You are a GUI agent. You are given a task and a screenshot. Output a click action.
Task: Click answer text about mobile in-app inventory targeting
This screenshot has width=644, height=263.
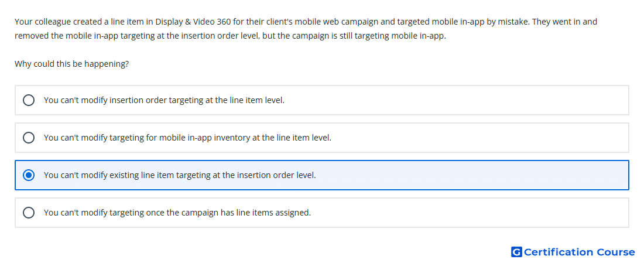click(x=187, y=138)
